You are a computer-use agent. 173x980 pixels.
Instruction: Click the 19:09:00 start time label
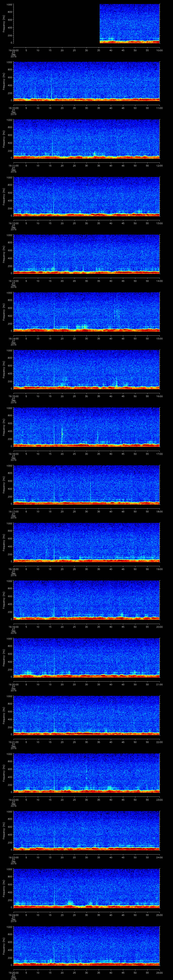14,50
